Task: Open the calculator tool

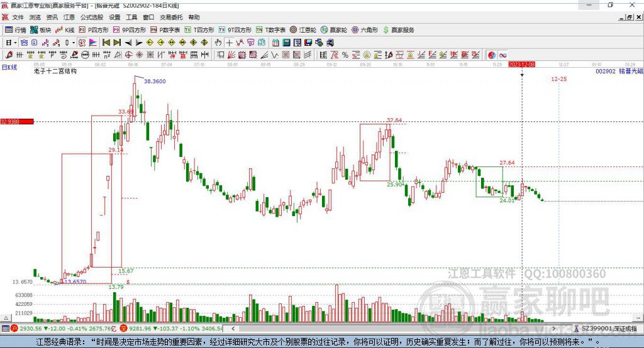Action: [286, 43]
